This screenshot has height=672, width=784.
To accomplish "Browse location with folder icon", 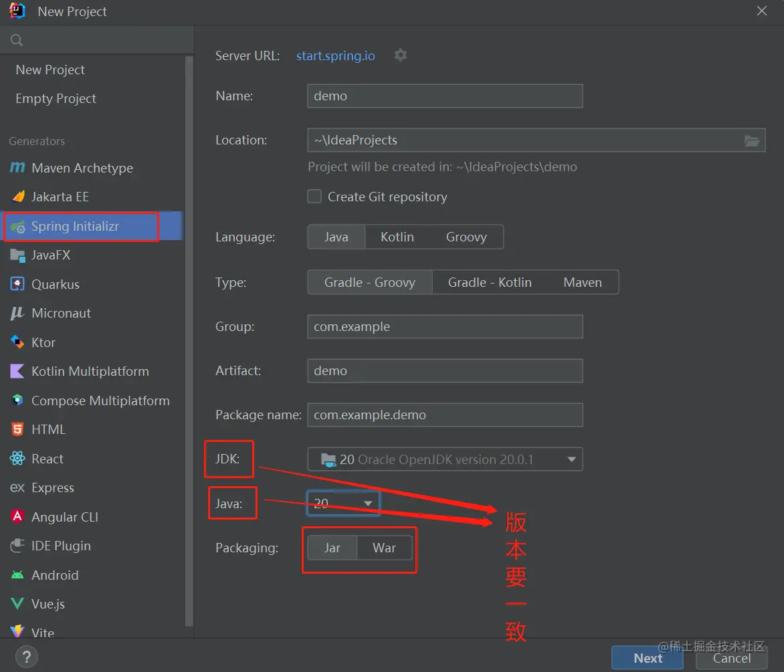I will pos(751,140).
